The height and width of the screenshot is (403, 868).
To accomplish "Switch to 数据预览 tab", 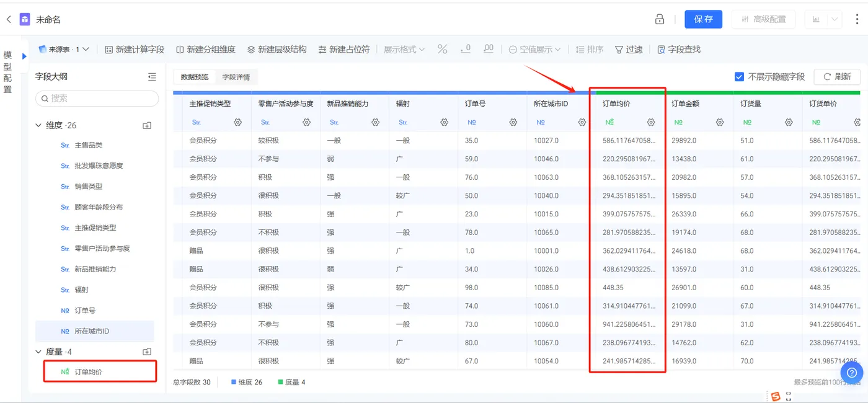I will tap(195, 77).
